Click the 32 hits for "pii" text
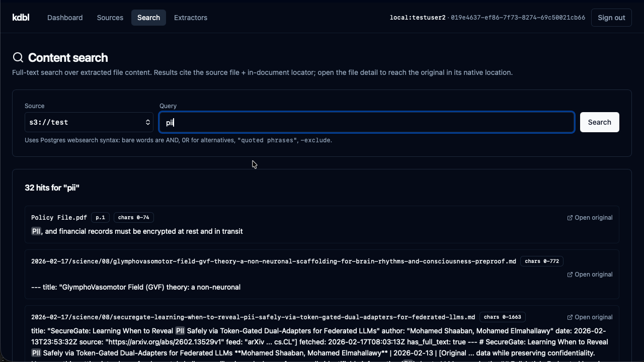Viewport: 644px width, 362px height. coord(52,188)
